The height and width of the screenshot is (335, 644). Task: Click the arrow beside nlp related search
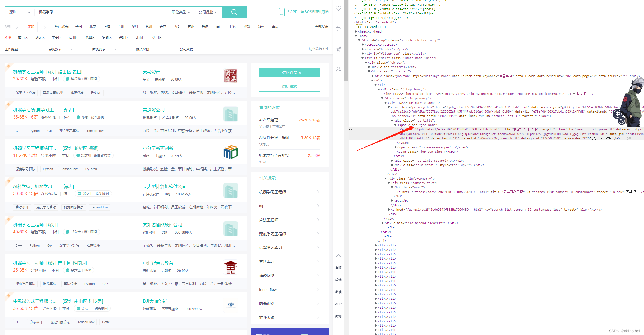click(318, 206)
